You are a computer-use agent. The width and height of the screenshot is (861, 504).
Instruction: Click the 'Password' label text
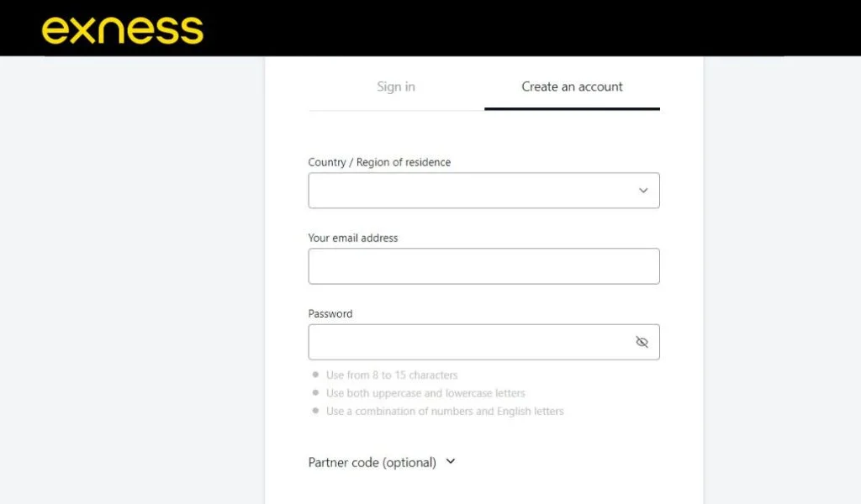click(330, 313)
